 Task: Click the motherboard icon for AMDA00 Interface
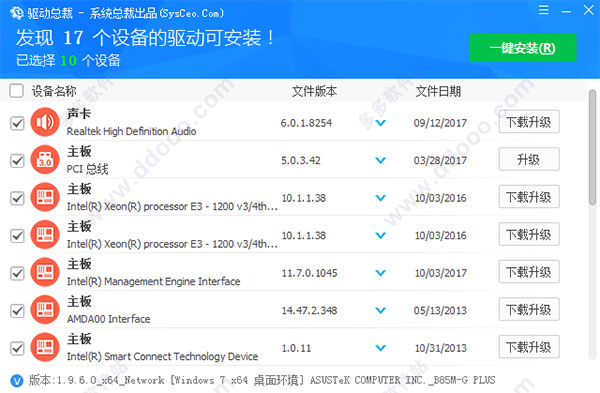pyautogui.click(x=45, y=310)
